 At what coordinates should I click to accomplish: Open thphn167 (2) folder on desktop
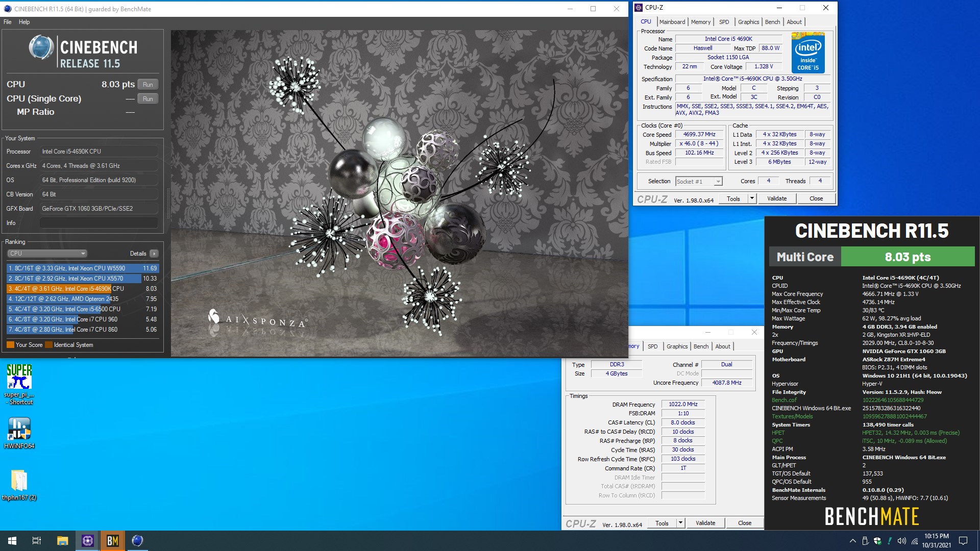[x=19, y=485]
